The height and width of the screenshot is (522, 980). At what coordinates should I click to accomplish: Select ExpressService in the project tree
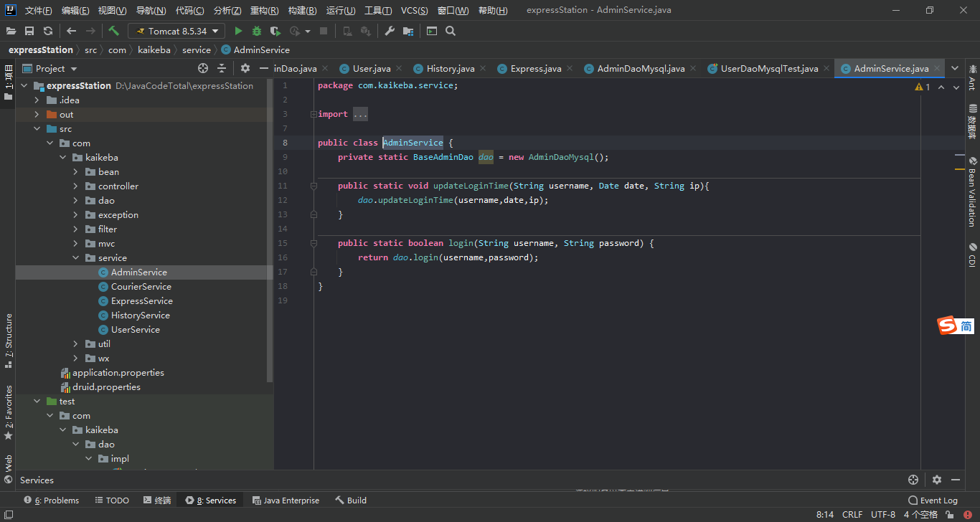coord(141,301)
